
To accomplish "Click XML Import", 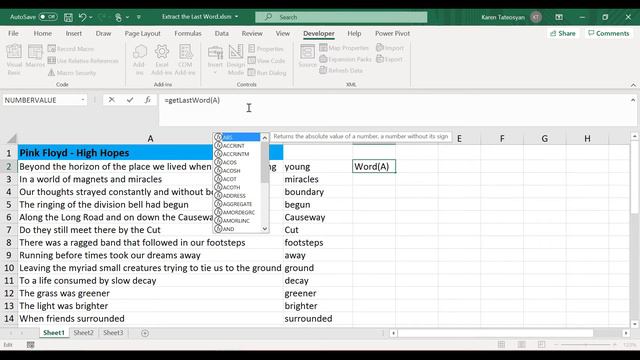I will coord(390,48).
